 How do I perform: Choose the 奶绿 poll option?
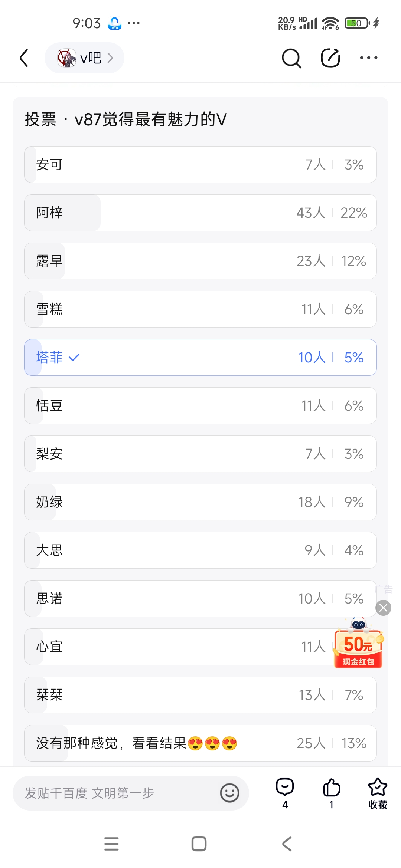tap(200, 502)
